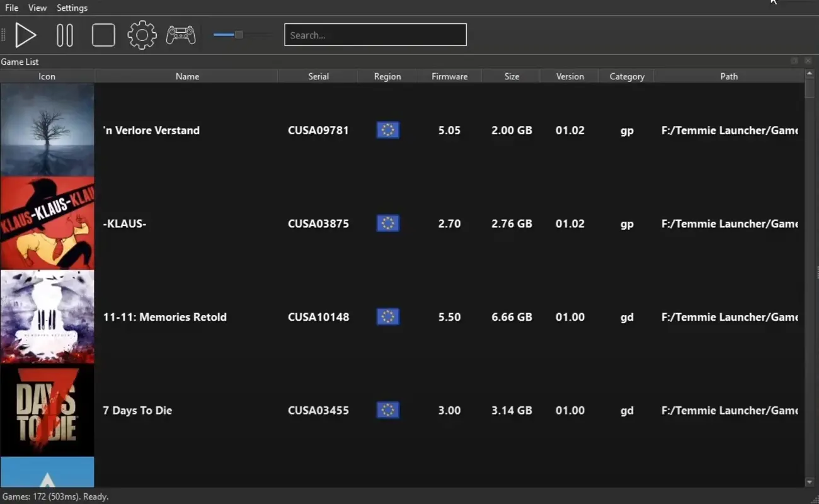Screen dimensions: 819x504
Task: Click the Serial column header
Action: (318, 76)
